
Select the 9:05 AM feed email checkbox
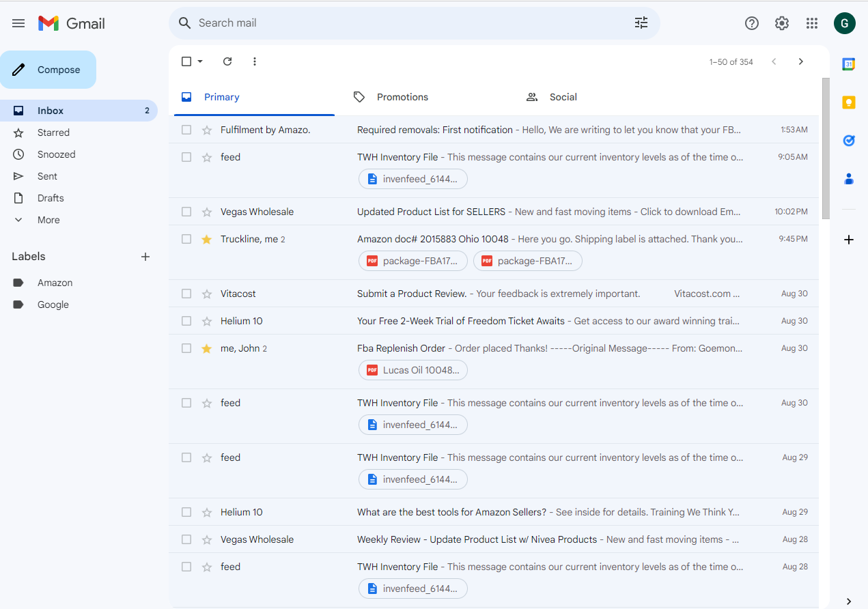[x=186, y=157]
